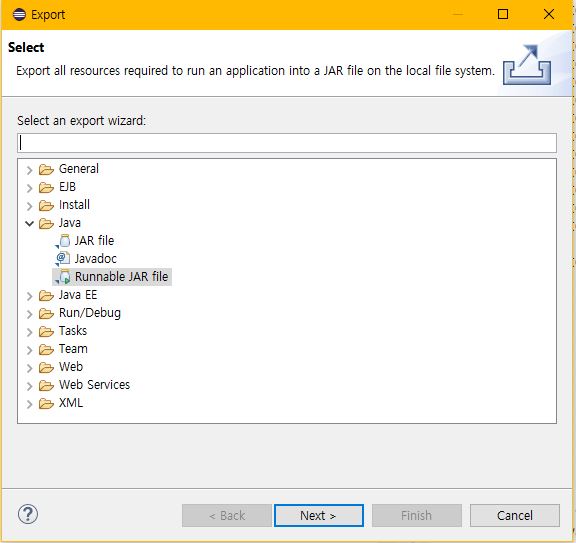The image size is (576, 543).
Task: Expand the Web Services category
Action: pyautogui.click(x=29, y=386)
